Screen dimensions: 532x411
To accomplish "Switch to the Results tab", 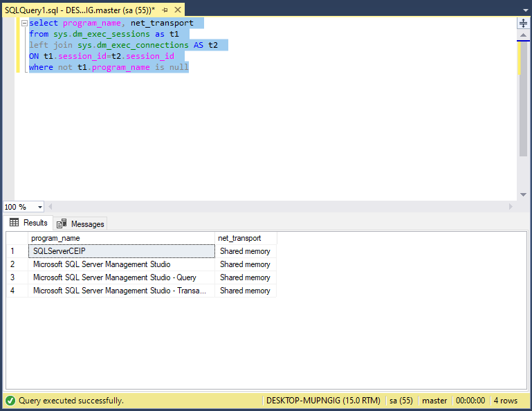I will click(35, 223).
